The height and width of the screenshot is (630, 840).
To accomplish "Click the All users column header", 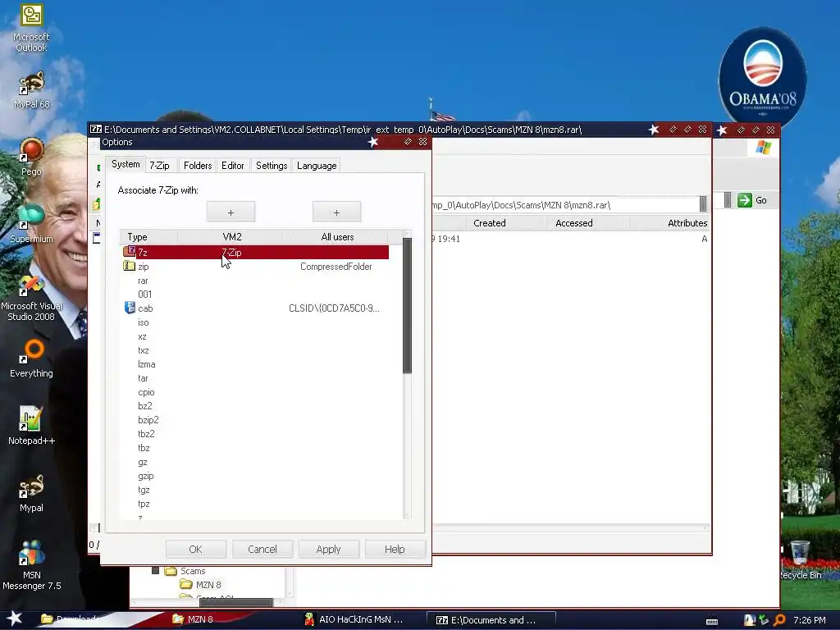I will [x=337, y=237].
